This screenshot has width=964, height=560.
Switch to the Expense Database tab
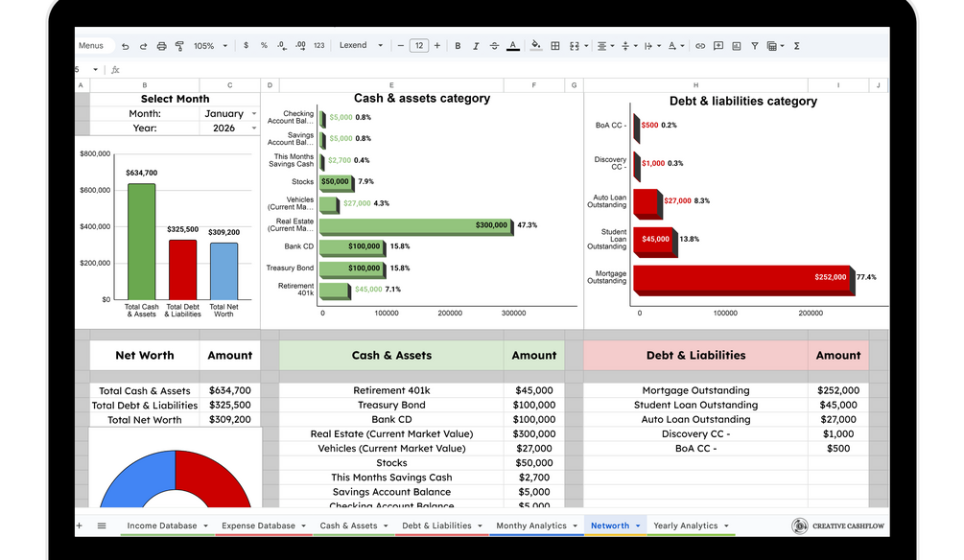258,525
